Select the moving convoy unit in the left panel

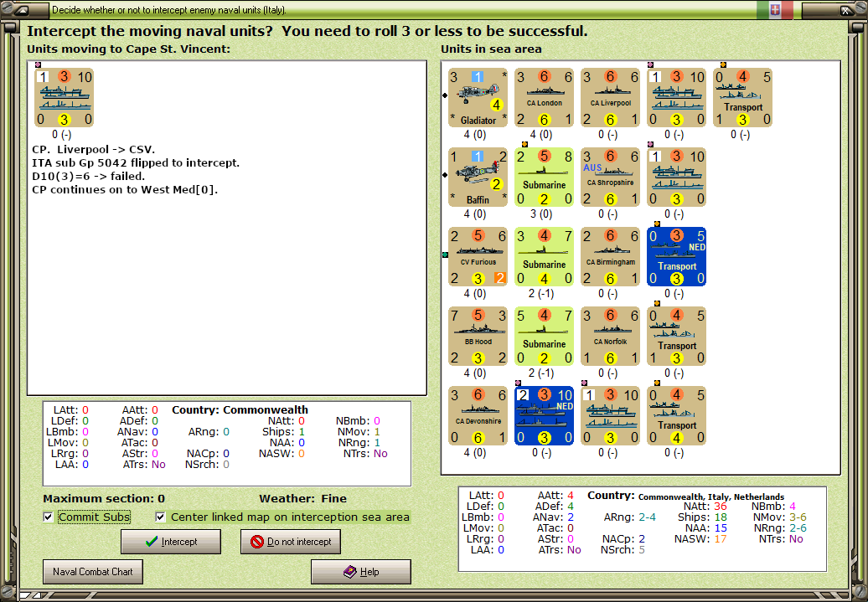click(65, 98)
